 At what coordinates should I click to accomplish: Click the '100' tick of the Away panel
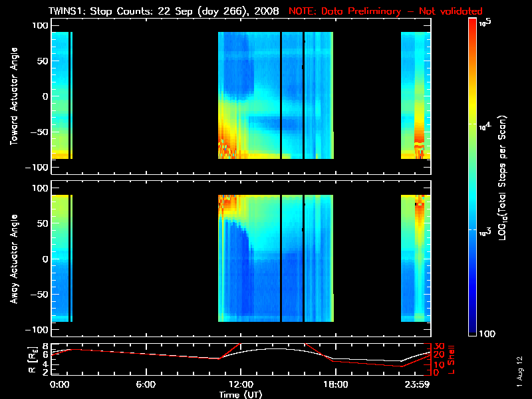(x=40, y=188)
